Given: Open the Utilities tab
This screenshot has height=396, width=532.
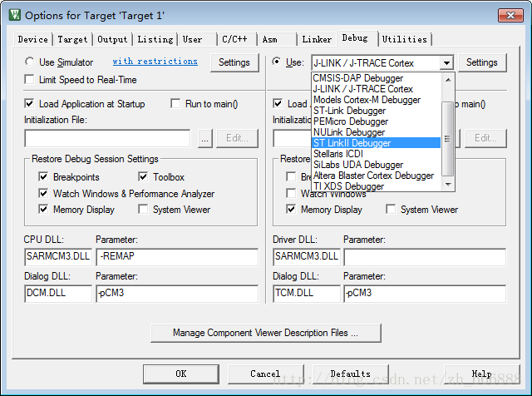Looking at the screenshot, I should click(405, 39).
